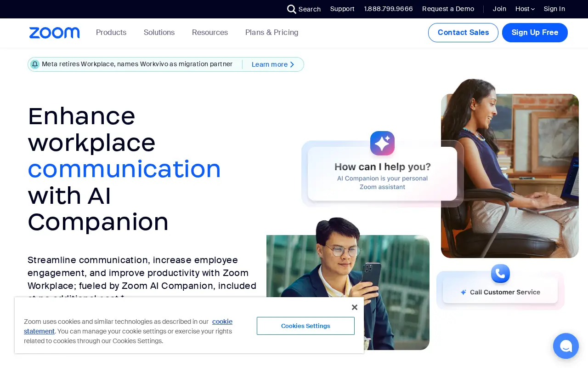This screenshot has width=588, height=368.
Task: Open the Products menu
Action: [x=111, y=33]
